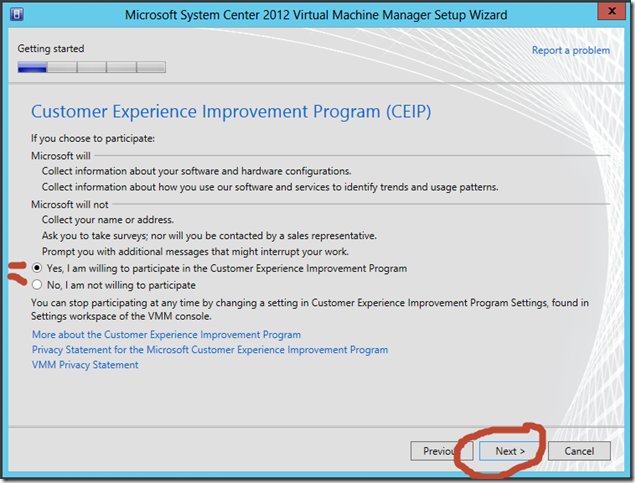Click 'Collect information about your software and hardware' line
The height and width of the screenshot is (483, 635).
(196, 171)
